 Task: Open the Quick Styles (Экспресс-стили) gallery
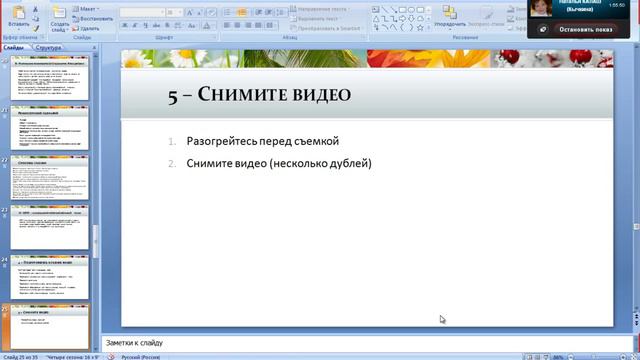[486, 18]
